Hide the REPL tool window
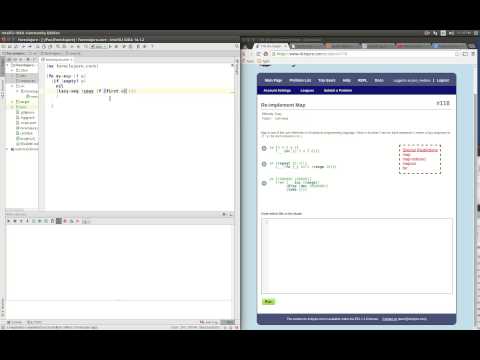480x360 pixels. pyautogui.click(x=231, y=214)
